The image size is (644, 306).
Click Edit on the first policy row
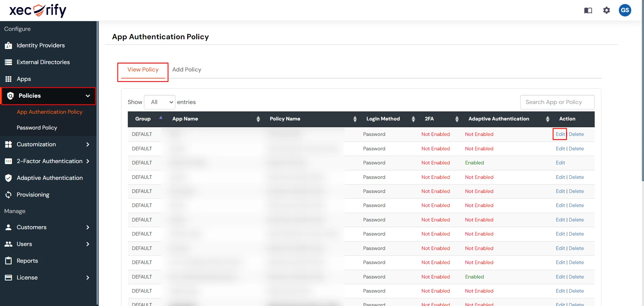coord(559,134)
